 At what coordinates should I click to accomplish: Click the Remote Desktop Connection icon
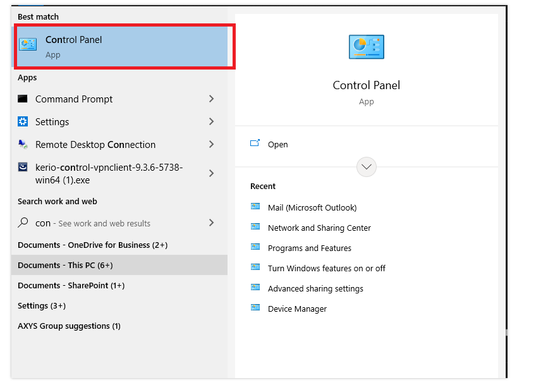pyautogui.click(x=23, y=144)
